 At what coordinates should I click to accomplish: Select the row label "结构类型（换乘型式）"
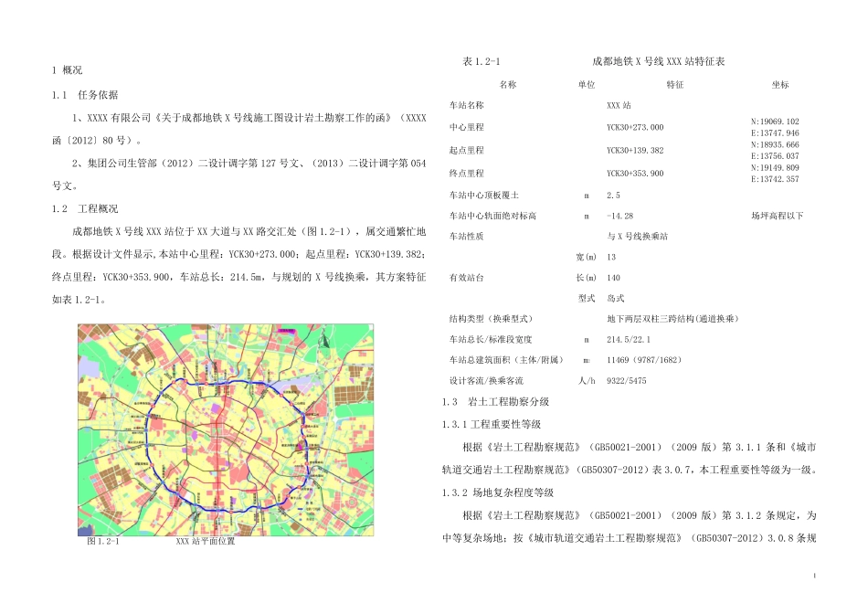click(x=491, y=319)
